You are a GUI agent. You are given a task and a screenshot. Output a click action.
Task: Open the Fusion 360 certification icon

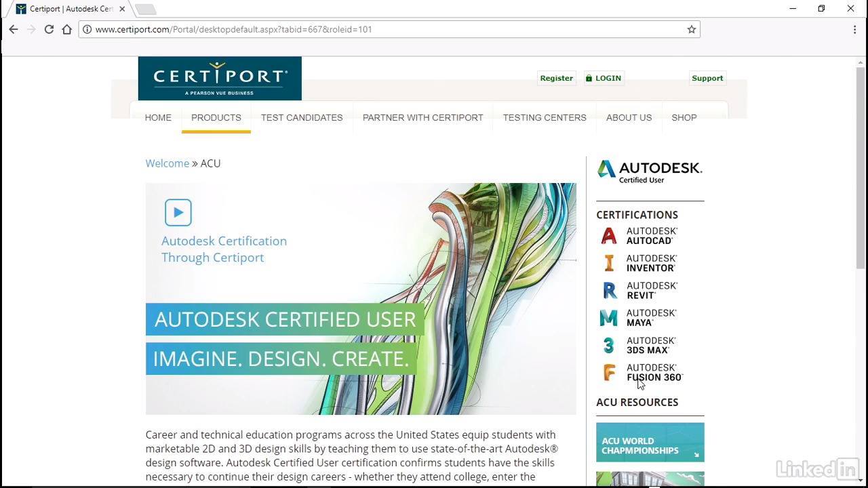pos(610,373)
